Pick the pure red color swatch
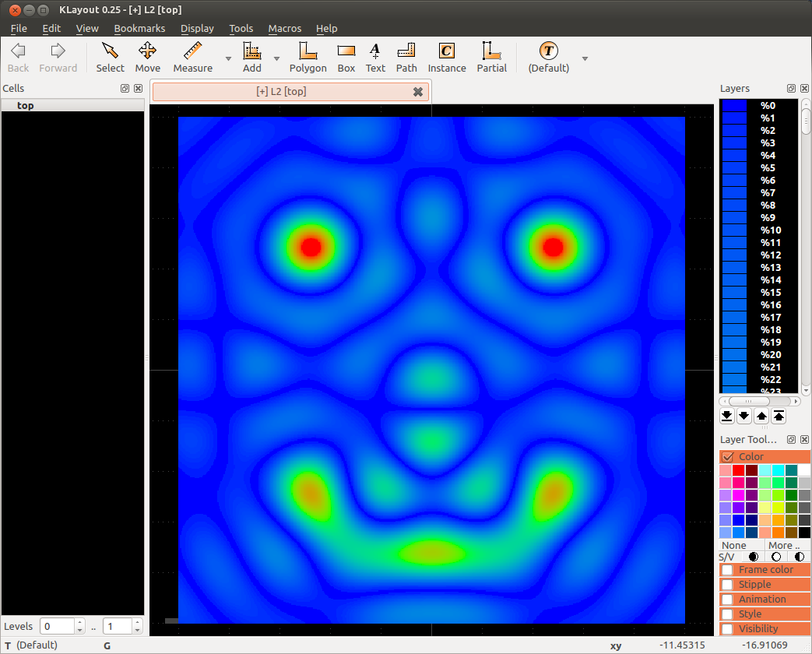812x654 pixels. click(x=739, y=470)
